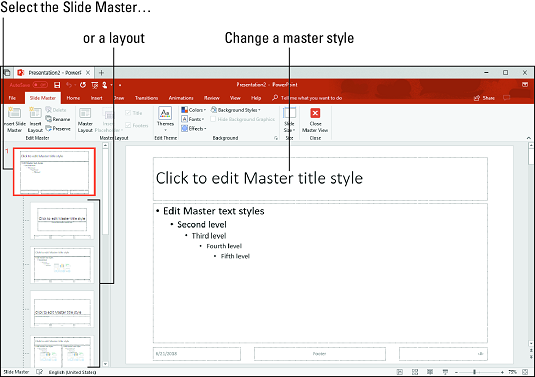Open the File tab

point(12,98)
